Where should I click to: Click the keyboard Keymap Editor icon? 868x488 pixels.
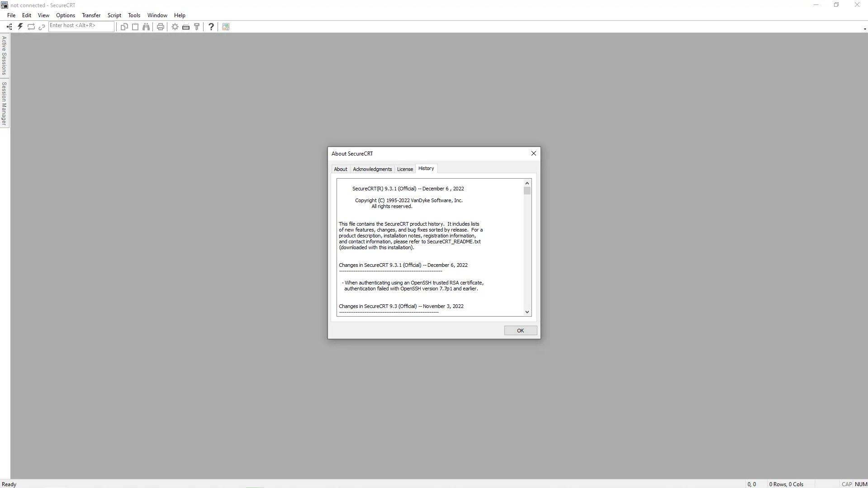(186, 27)
